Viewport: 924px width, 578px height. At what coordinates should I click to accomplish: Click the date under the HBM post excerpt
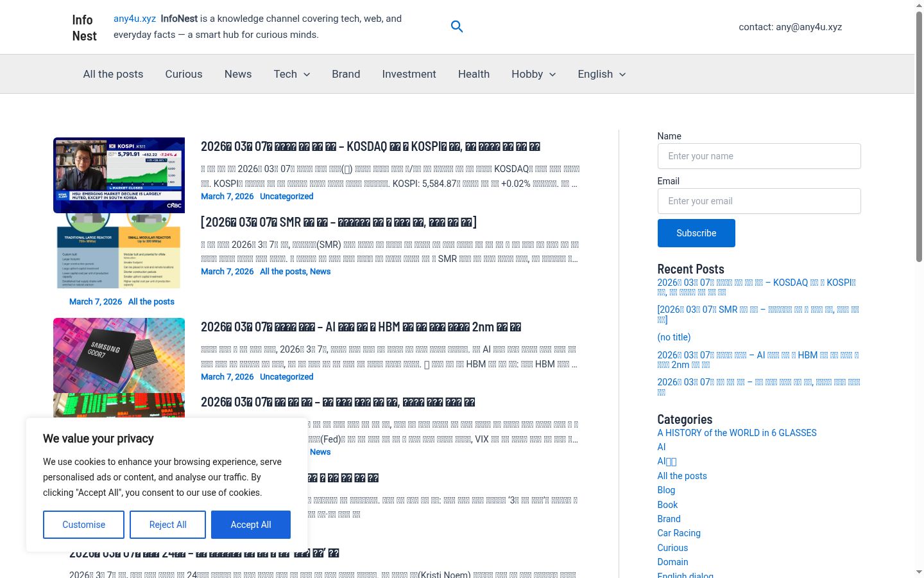tap(227, 377)
